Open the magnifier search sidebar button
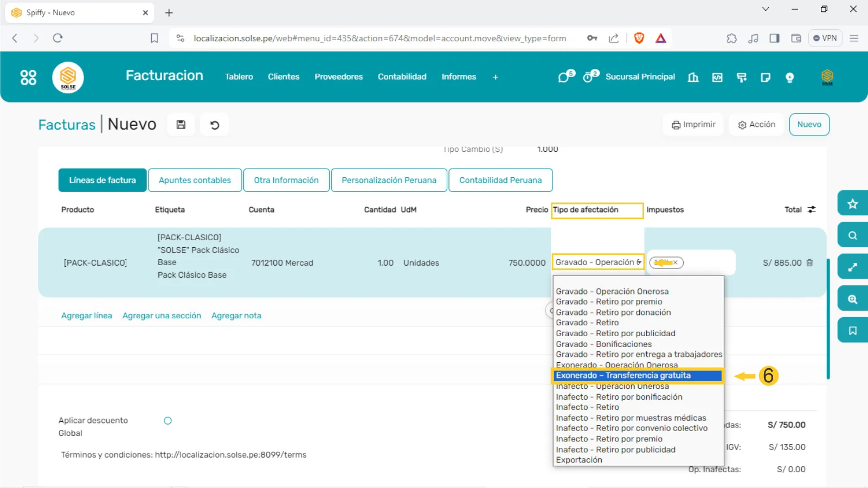This screenshot has width=868, height=488. [x=852, y=235]
